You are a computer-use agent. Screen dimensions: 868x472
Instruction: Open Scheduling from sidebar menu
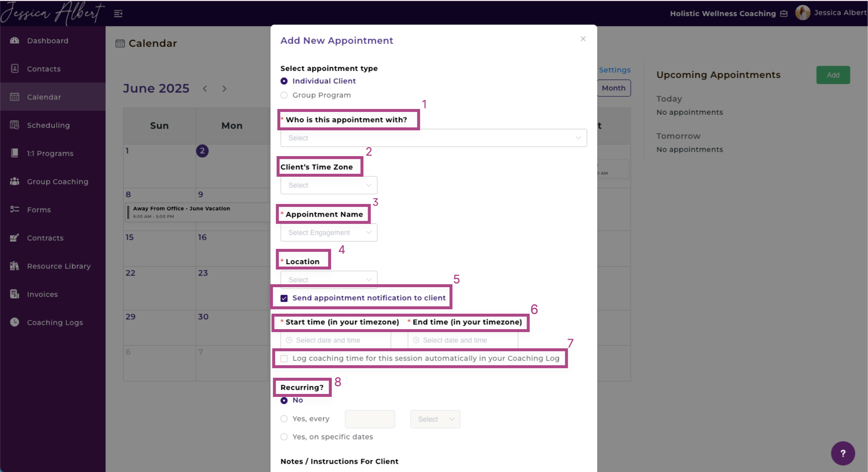53,125
